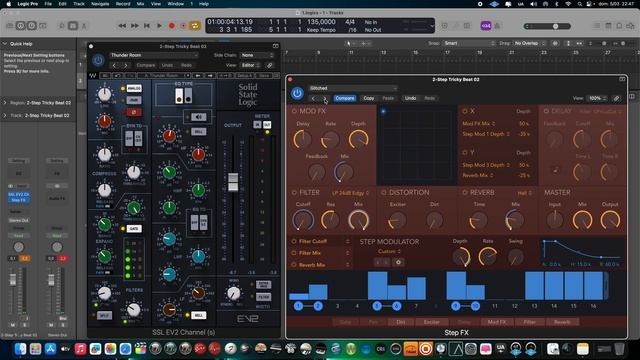The image size is (640, 360).
Task: Click the SSL plugin undo arrow icon
Action: point(118,76)
